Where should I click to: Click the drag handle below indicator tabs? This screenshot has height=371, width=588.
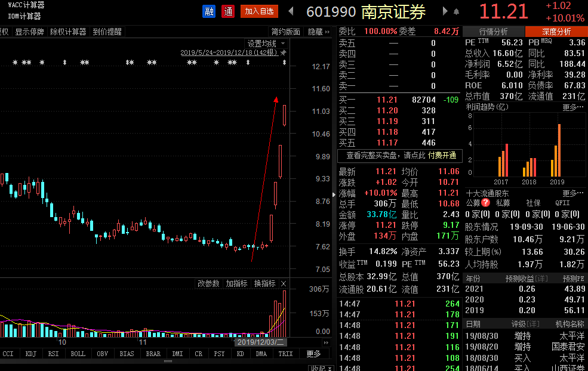pos(168,361)
